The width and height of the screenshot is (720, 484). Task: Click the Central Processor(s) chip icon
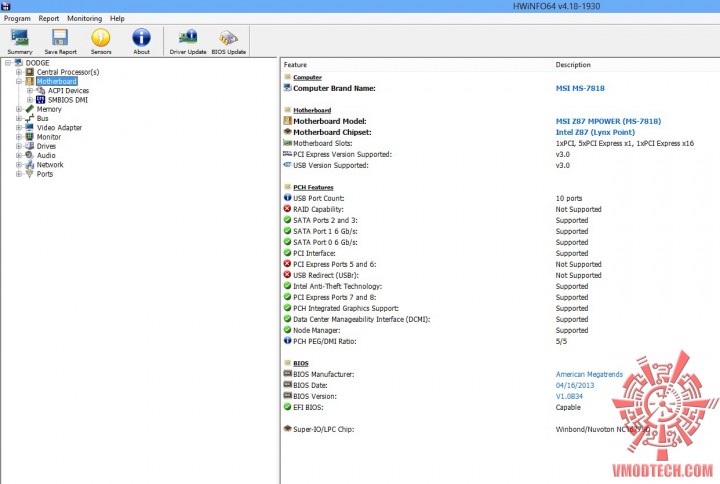click(30, 72)
